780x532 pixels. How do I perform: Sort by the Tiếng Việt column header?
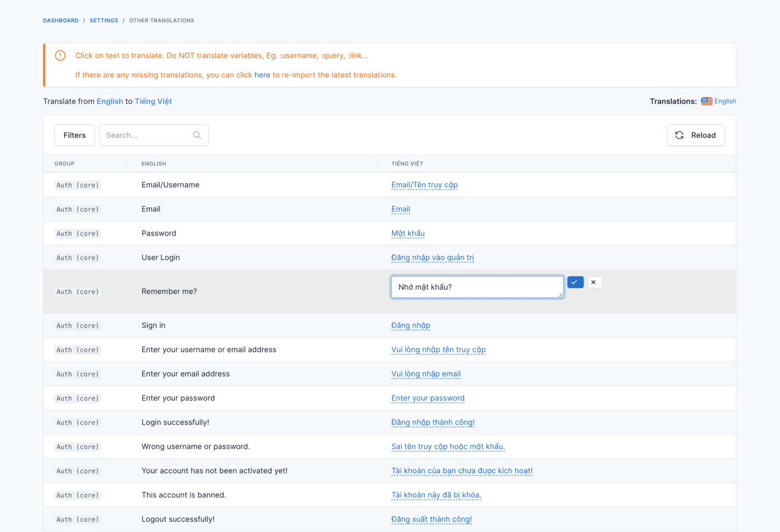coord(407,164)
